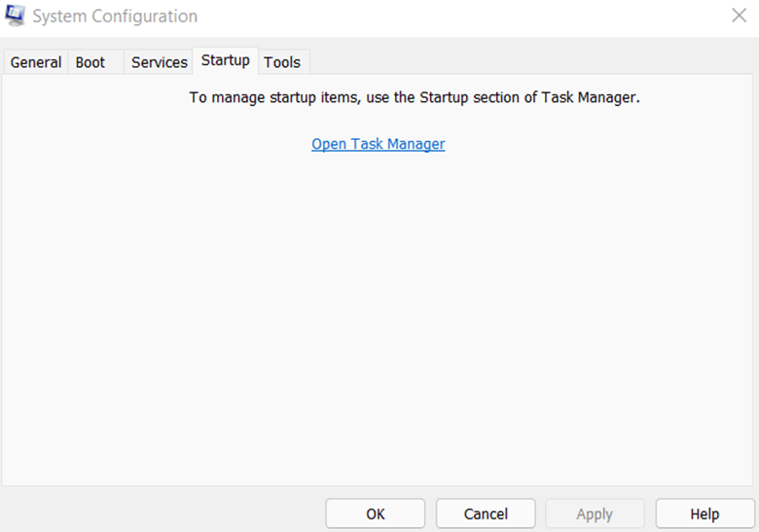This screenshot has height=532, width=759.
Task: Follow the Open Task Manager link
Action: pos(379,144)
